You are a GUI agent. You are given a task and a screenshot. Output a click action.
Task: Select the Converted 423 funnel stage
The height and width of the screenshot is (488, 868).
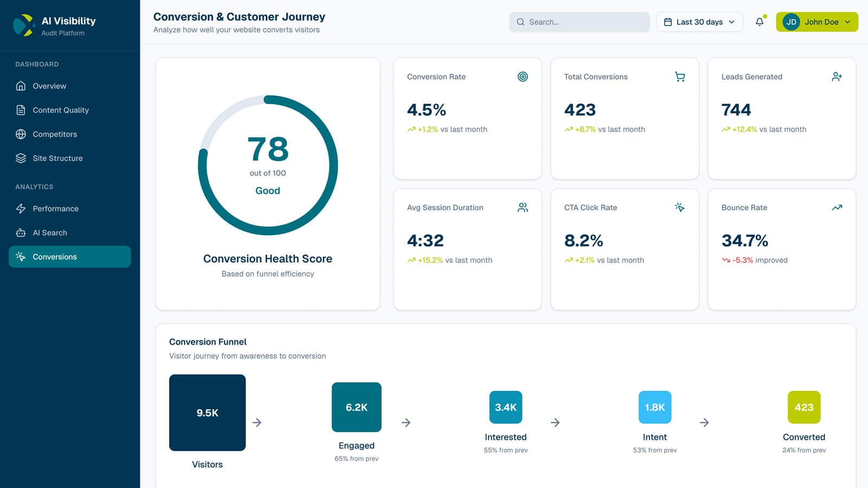(x=804, y=407)
